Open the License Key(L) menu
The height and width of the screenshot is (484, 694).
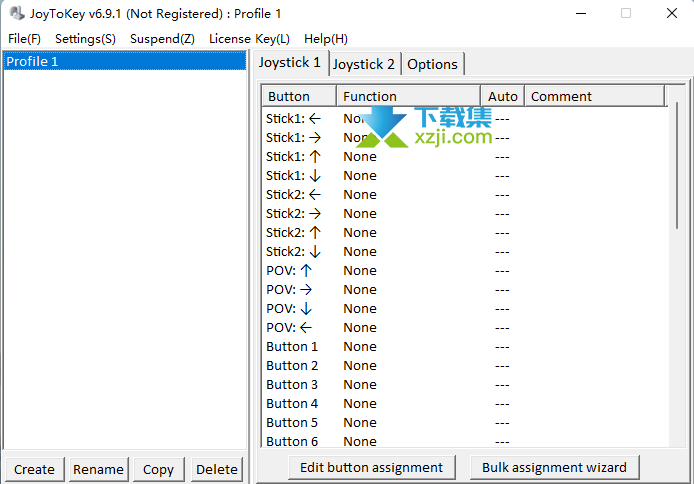point(249,39)
